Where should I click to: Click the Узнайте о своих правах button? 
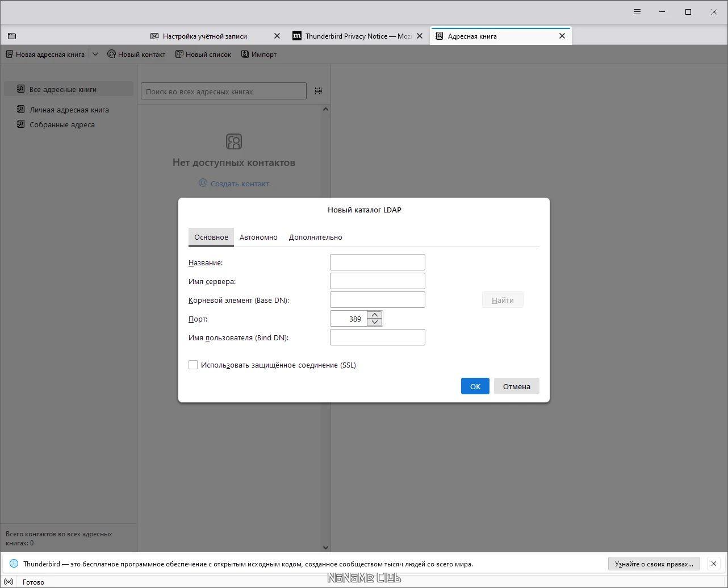point(654,564)
